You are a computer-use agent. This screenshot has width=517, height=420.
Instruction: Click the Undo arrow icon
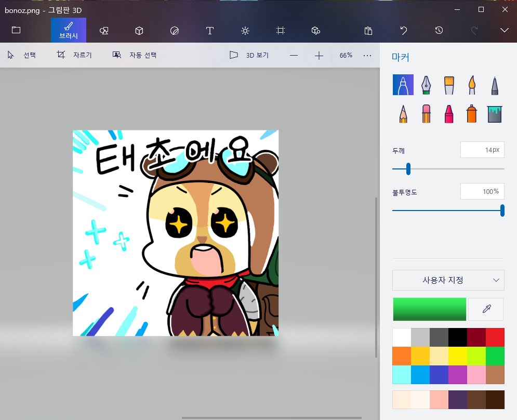[x=404, y=31]
